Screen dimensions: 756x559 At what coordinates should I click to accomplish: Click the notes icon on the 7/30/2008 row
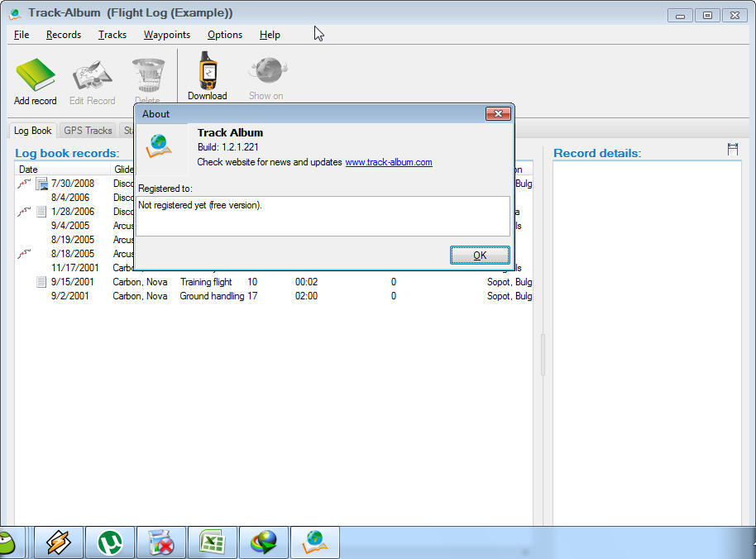[x=42, y=184]
